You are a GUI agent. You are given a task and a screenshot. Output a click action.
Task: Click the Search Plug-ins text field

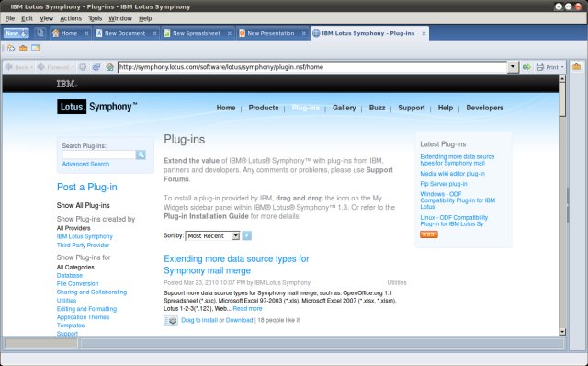pos(98,154)
